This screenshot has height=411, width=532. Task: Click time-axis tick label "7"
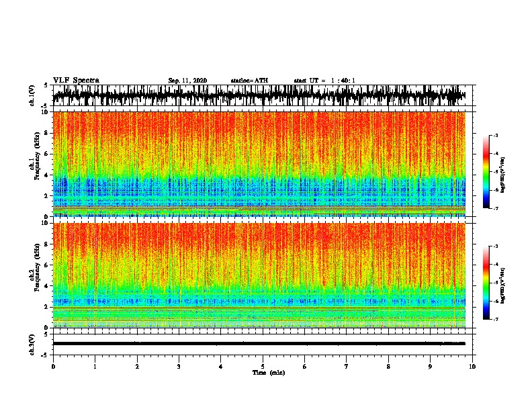pyautogui.click(x=347, y=367)
